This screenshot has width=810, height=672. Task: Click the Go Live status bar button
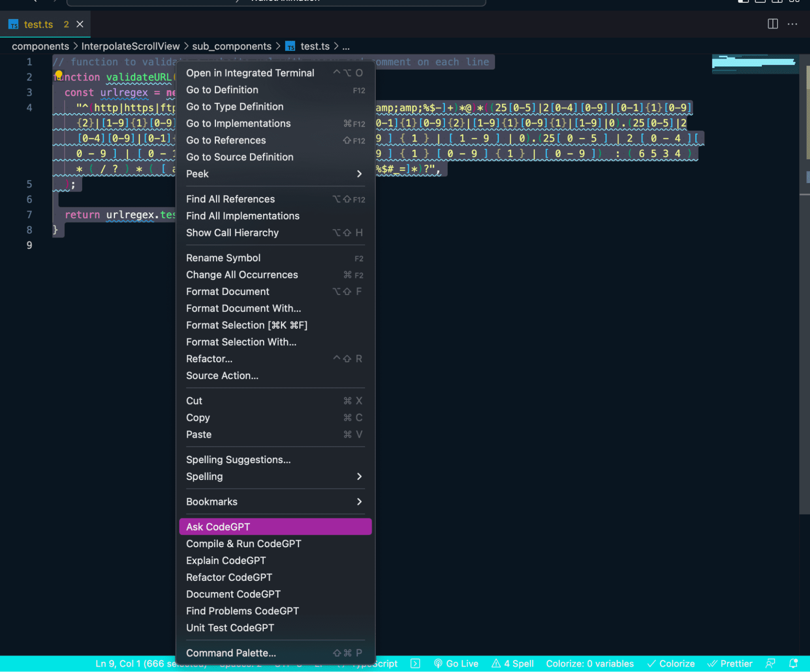click(x=456, y=664)
